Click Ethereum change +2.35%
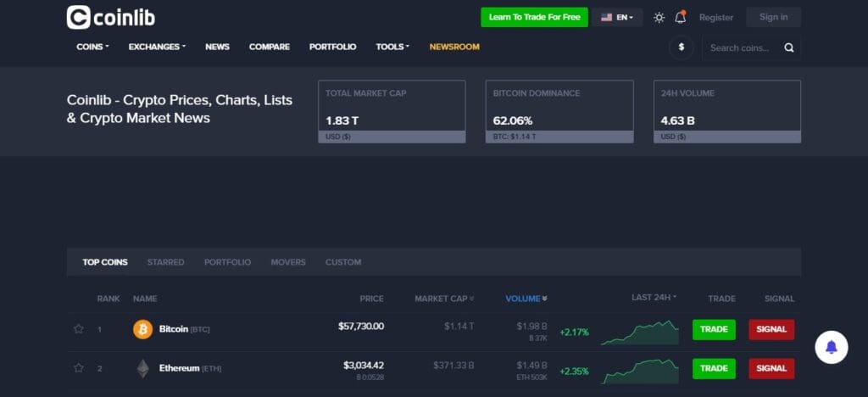Screen dimensions: 868x397 pyautogui.click(x=574, y=371)
